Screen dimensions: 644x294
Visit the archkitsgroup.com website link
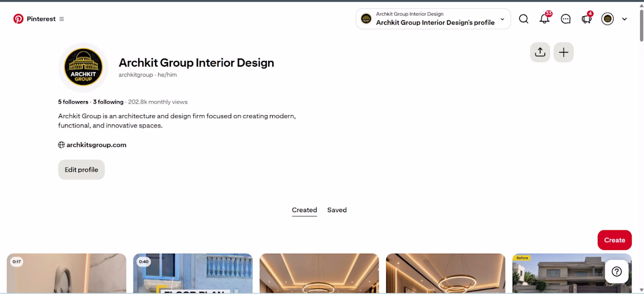point(97,145)
